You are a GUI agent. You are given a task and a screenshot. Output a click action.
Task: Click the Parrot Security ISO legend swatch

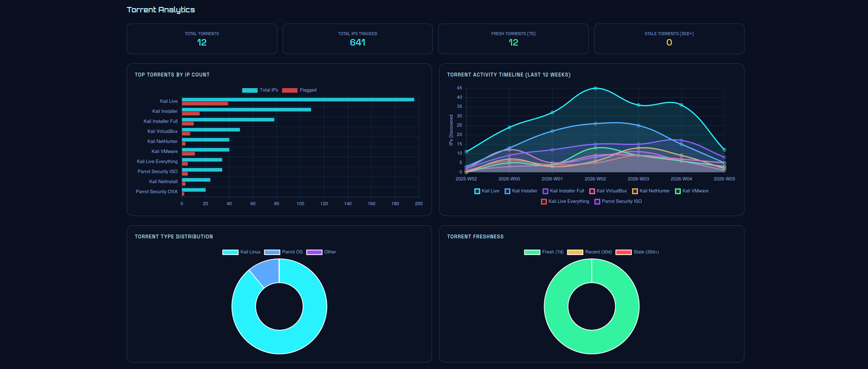pos(597,201)
